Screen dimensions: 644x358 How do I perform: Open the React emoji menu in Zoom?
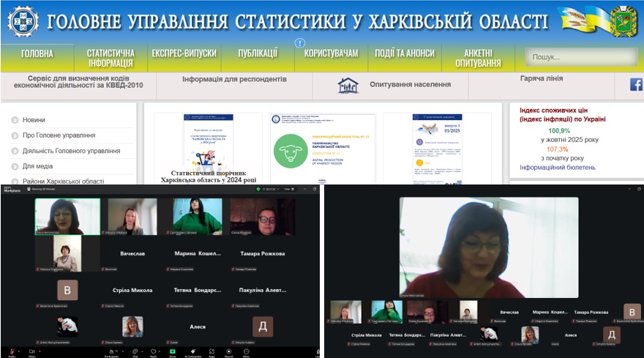pos(153,351)
